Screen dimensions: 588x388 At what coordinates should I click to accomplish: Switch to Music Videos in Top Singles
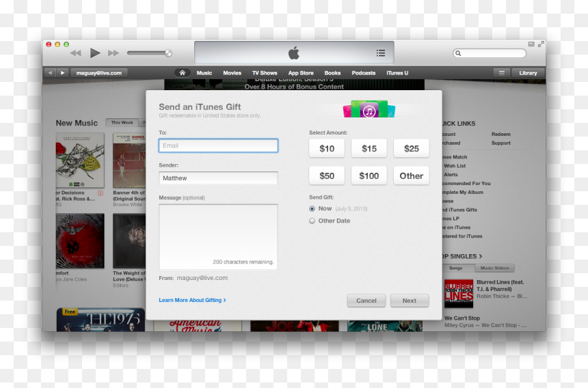click(494, 268)
